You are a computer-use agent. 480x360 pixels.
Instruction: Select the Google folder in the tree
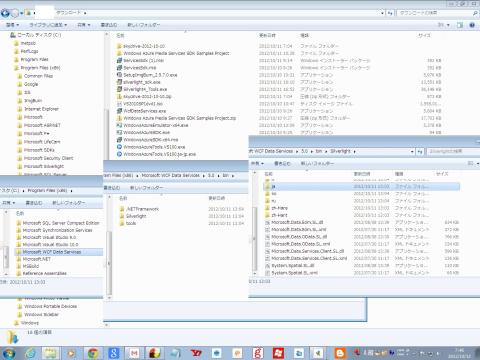pos(27,84)
